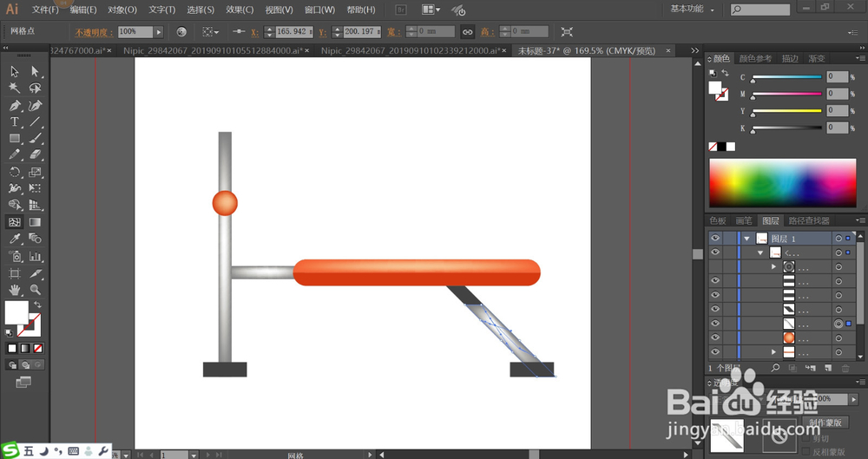Click the delete layer trash icon
This screenshot has height=459, width=868.
(845, 368)
